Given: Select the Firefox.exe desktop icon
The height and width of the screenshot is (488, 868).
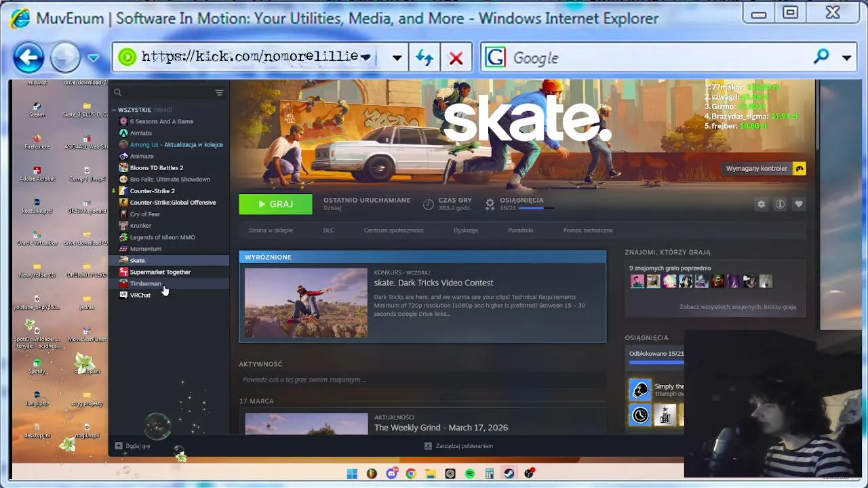Looking at the screenshot, I should click(37, 142).
